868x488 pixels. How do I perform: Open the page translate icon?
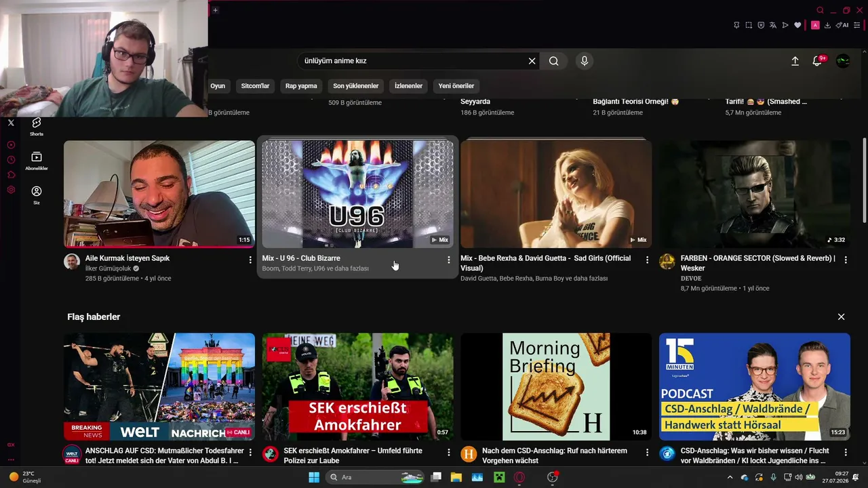[x=773, y=25]
